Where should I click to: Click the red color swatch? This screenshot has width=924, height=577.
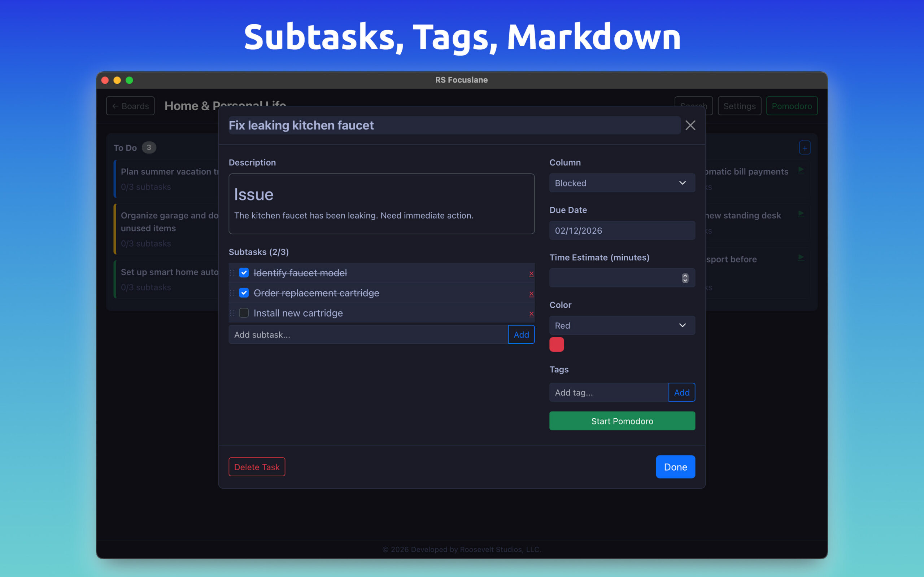tap(556, 344)
